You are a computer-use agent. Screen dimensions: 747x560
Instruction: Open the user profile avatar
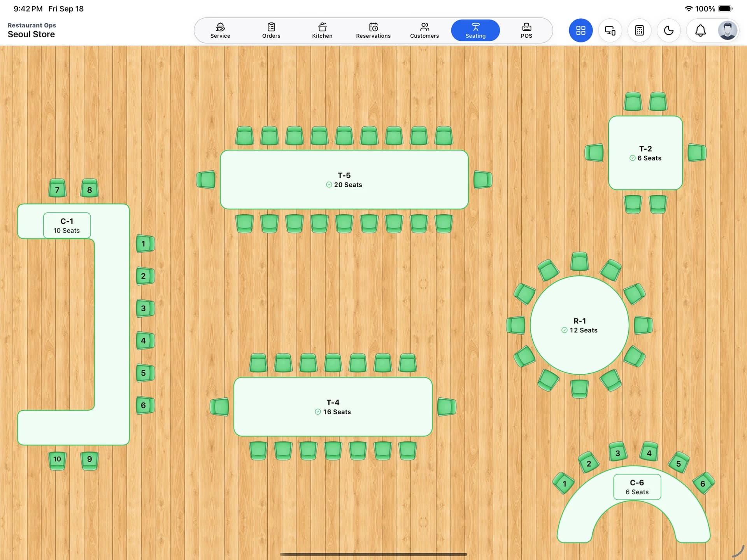pos(727,30)
